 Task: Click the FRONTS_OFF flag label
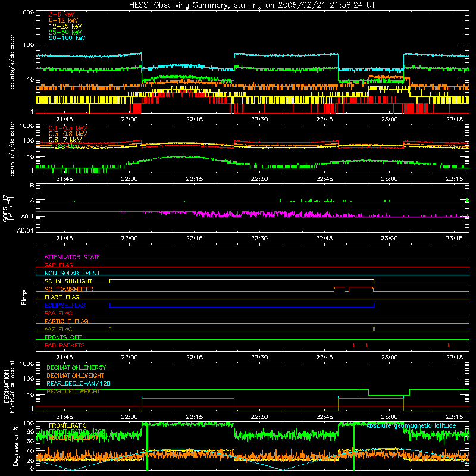[x=63, y=337]
